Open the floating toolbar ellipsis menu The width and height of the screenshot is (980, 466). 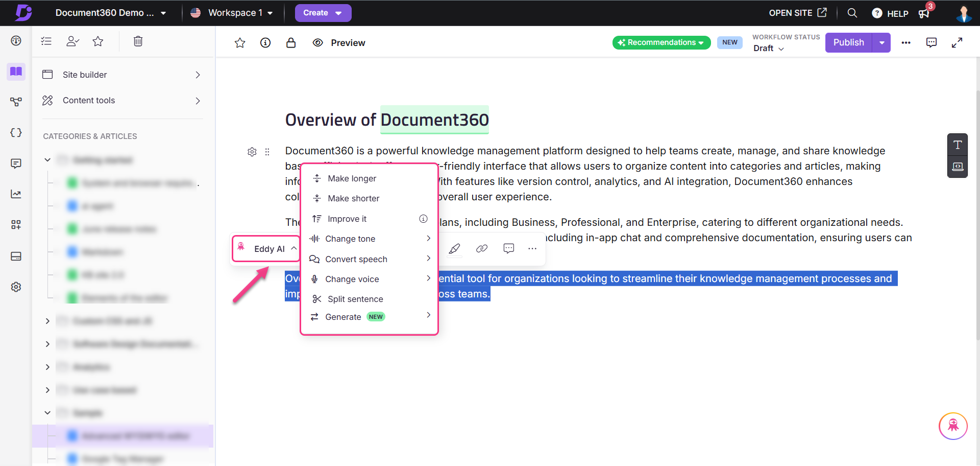[532, 249]
